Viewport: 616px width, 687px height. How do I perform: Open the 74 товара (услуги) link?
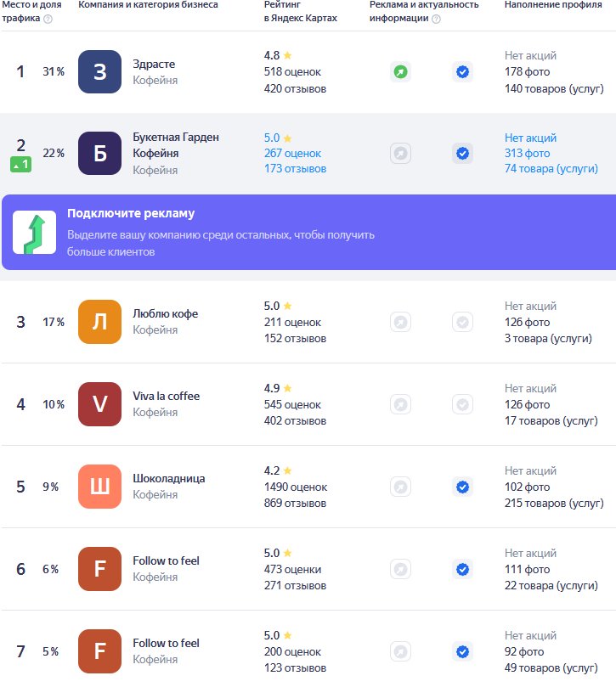[x=552, y=169]
